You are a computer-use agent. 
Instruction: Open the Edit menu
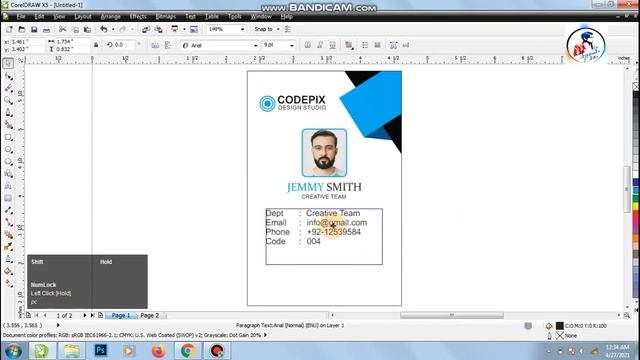coord(39,16)
